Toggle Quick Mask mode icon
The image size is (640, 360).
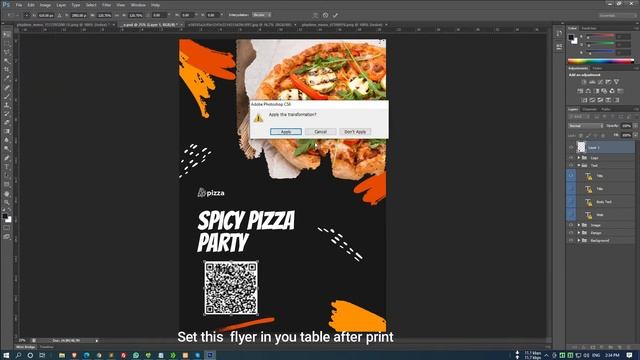pyautogui.click(x=7, y=228)
